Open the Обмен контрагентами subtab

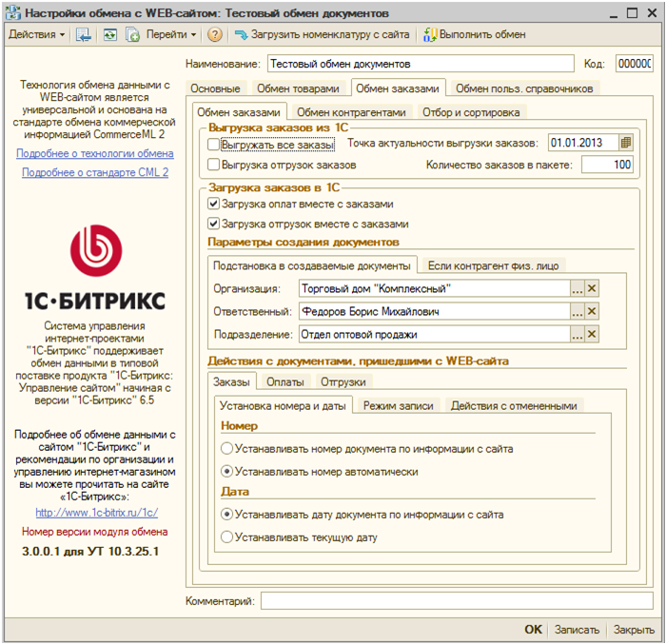351,112
